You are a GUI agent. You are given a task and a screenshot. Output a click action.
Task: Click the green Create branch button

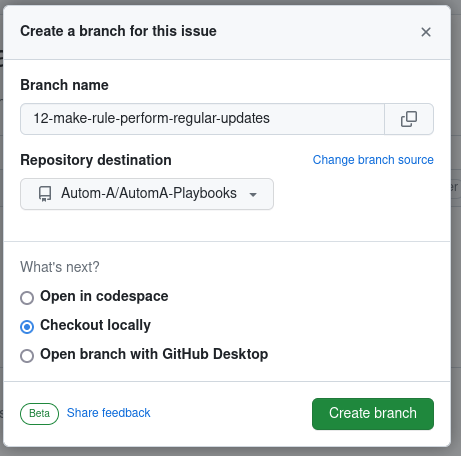pyautogui.click(x=373, y=414)
